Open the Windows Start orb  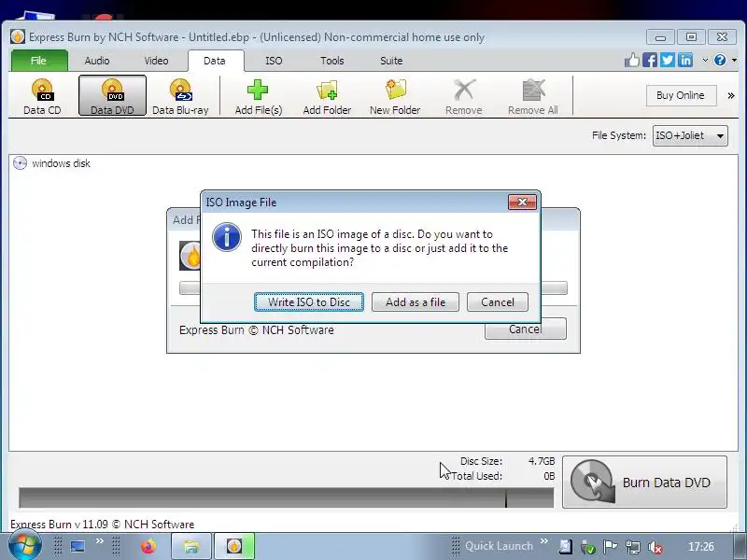[24, 545]
